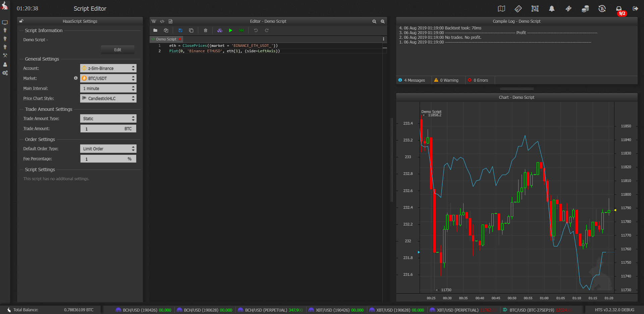Click the overlapping-frames icon in top bar
The image size is (644, 314).
535,9
